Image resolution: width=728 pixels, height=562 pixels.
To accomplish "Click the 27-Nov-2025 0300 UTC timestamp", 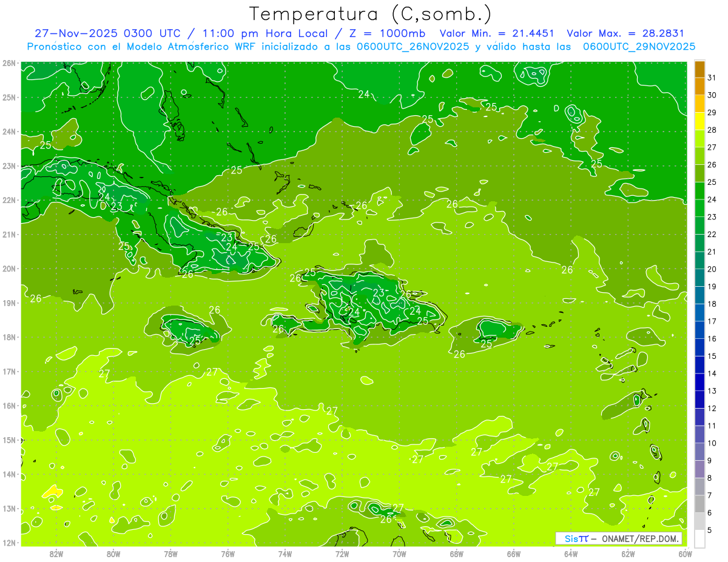I will click(106, 33).
